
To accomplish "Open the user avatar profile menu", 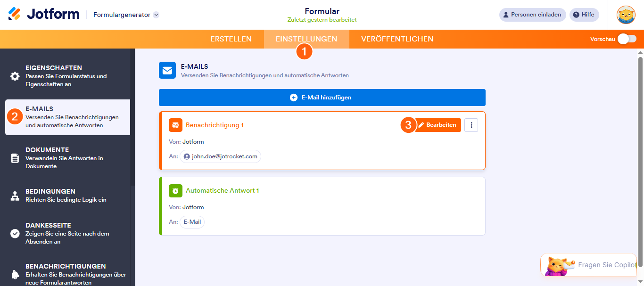I will pos(626,15).
